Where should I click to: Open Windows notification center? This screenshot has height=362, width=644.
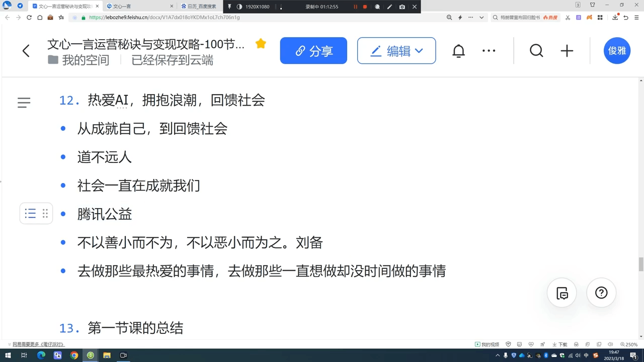(x=633, y=355)
